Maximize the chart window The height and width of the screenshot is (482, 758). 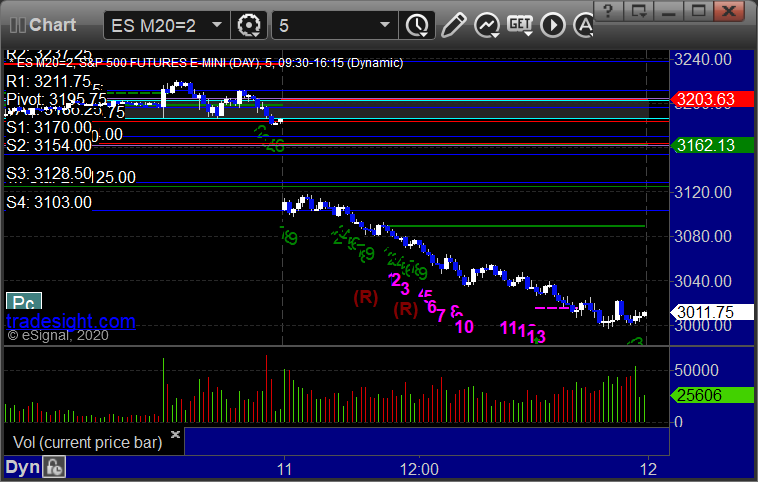click(698, 11)
